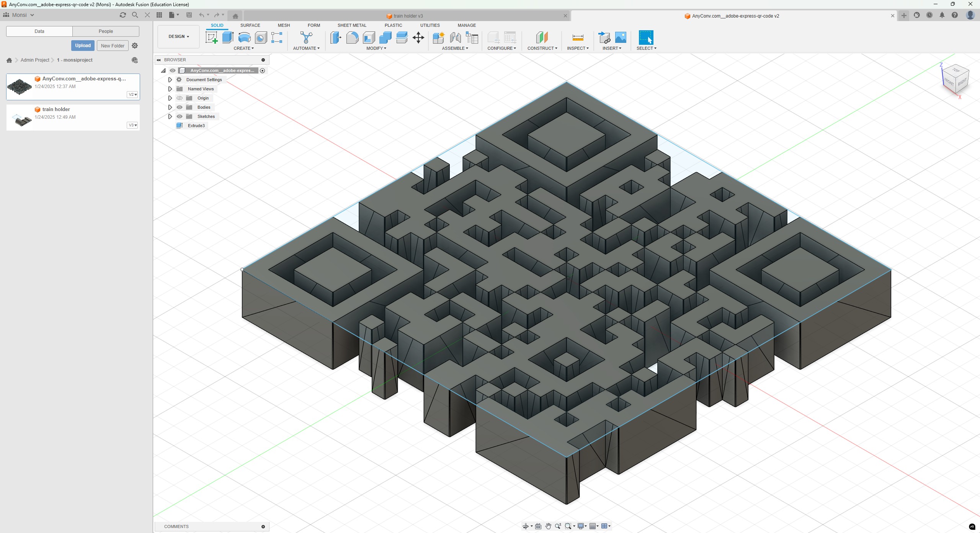Screen dimensions: 980x533
Task: Open the INSPECT dropdown menu
Action: [578, 48]
